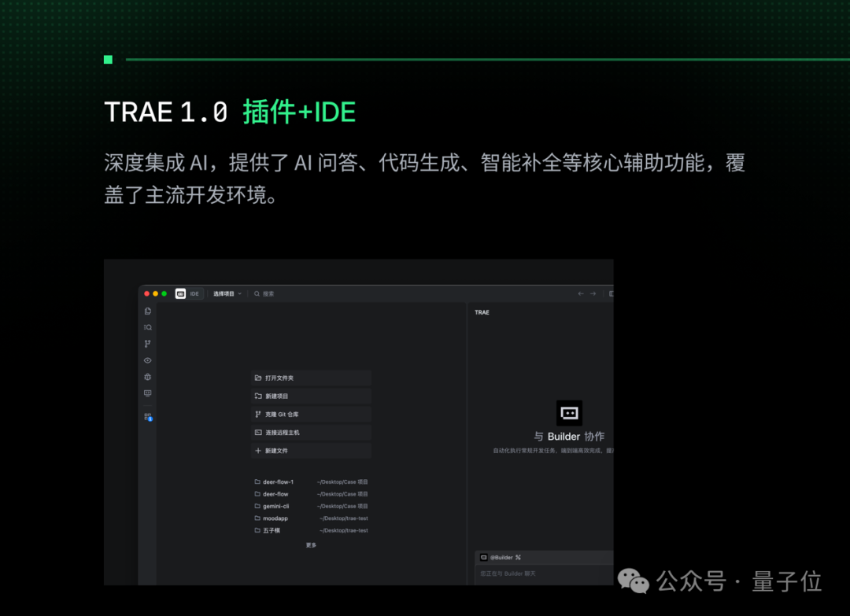Click 新建项目 to create a project
Image resolution: width=850 pixels, height=616 pixels.
point(311,396)
